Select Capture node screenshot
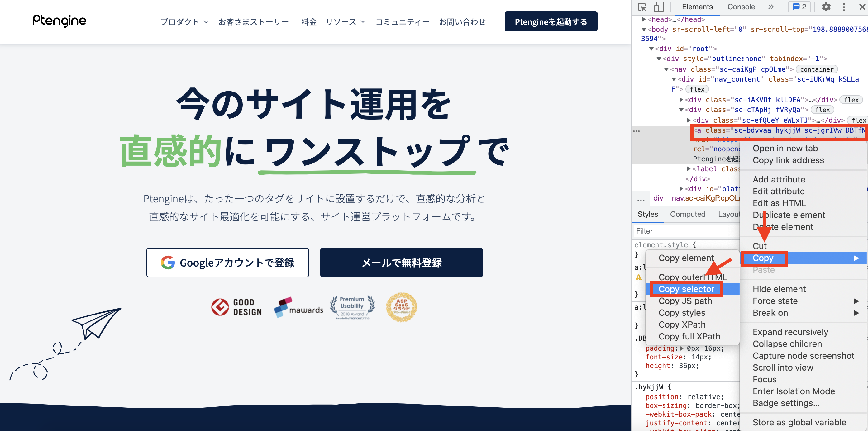The height and width of the screenshot is (431, 868). (x=803, y=356)
